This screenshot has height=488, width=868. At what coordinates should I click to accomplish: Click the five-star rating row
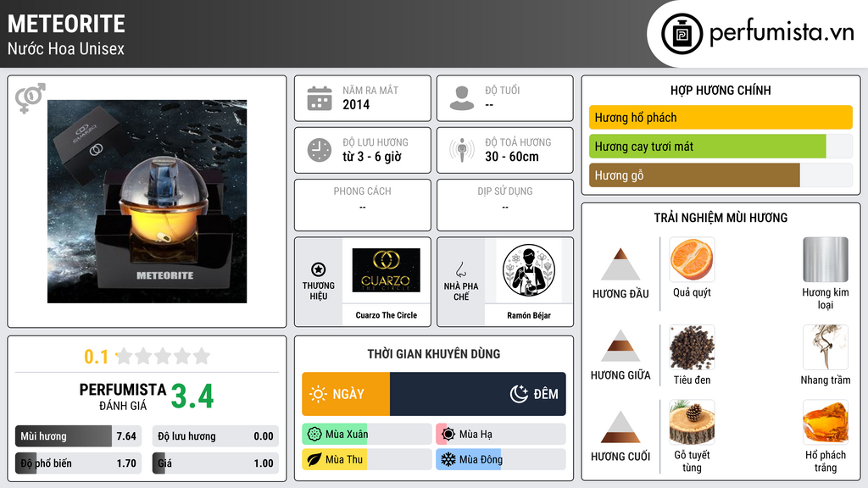click(163, 356)
